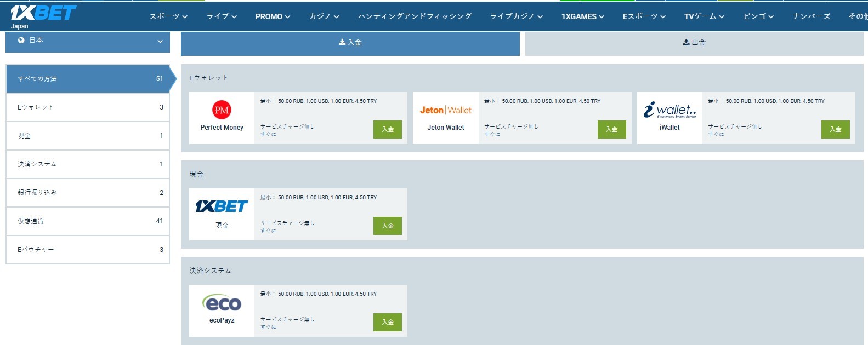
Task: Click the iWallet logo
Action: pyautogui.click(x=670, y=110)
